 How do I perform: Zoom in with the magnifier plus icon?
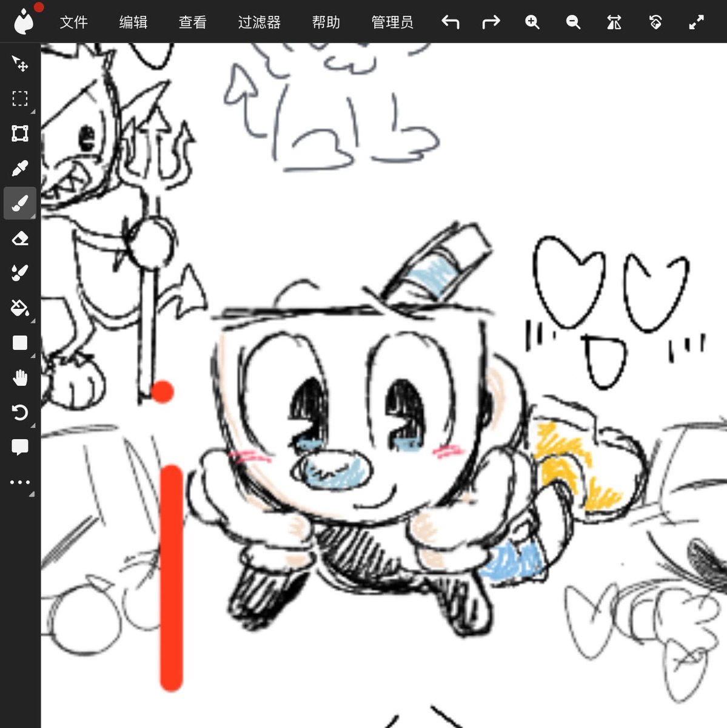(532, 22)
